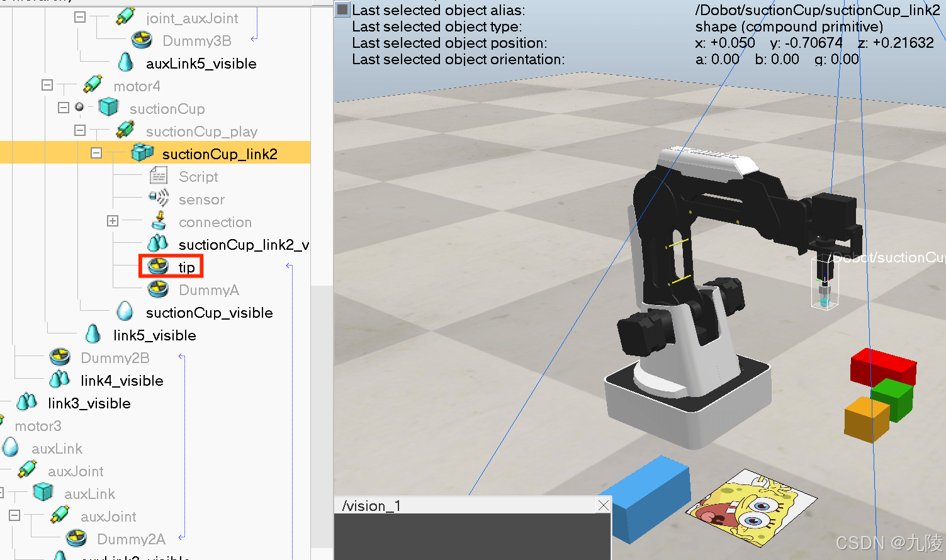Click the link arrow next to Dummy3B
Image resolution: width=946 pixels, height=560 pixels.
click(254, 39)
